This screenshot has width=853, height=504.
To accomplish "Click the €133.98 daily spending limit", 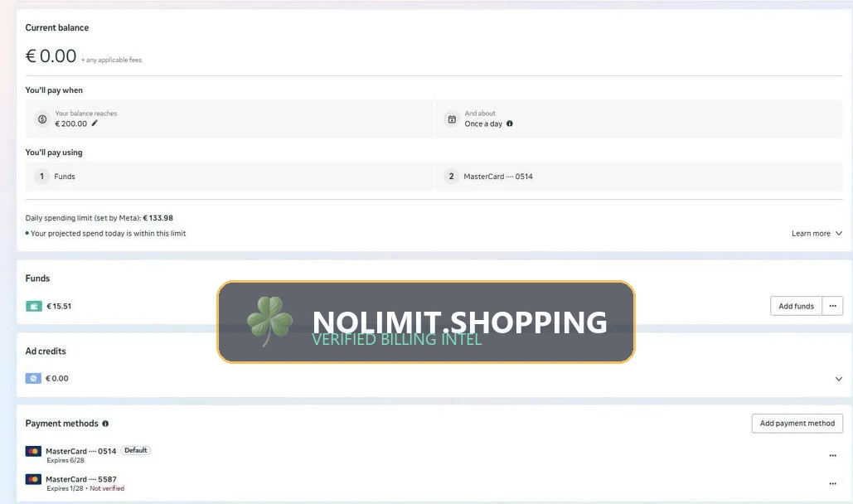I will (x=158, y=218).
